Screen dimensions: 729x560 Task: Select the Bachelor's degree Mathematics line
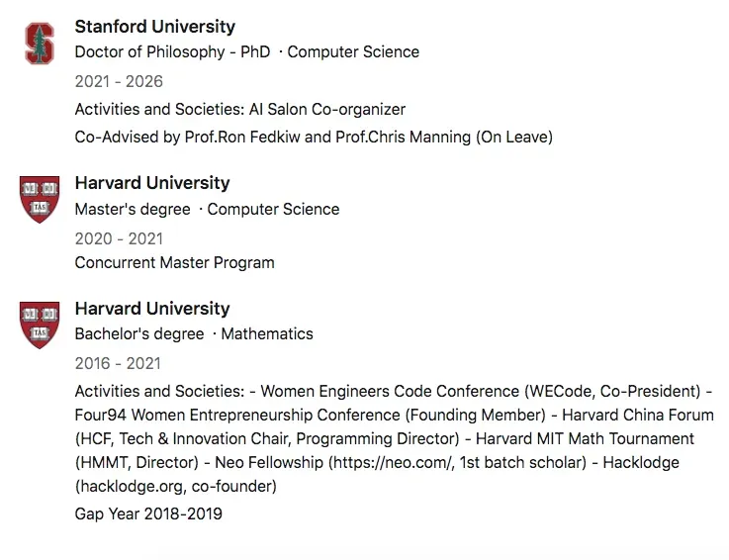194,334
